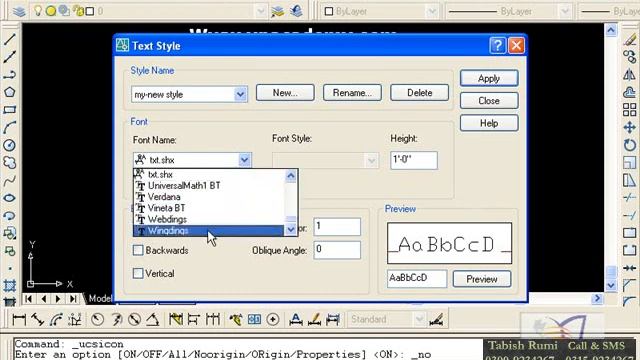Select the Polyline tool
Screen dimensions: 640x360
point(9,75)
